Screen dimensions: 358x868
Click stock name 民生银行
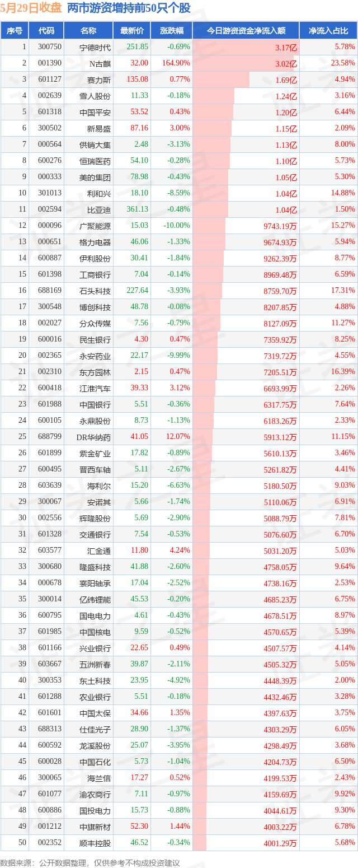(95, 339)
